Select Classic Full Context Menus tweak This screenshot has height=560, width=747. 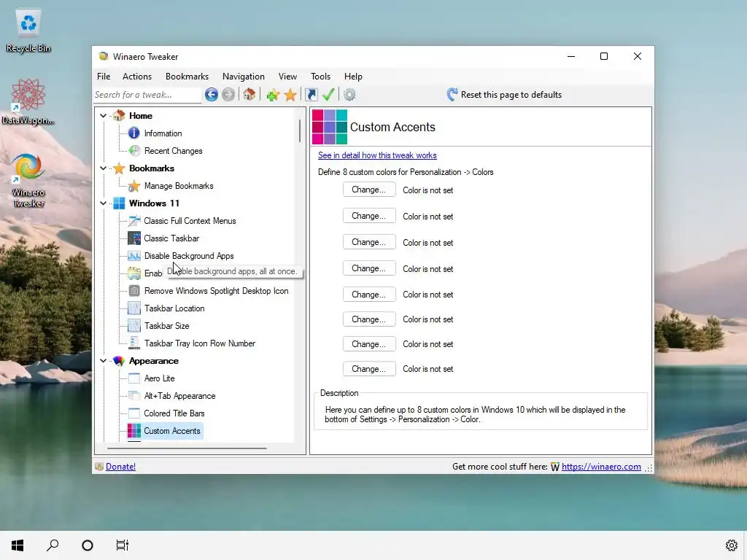(190, 221)
